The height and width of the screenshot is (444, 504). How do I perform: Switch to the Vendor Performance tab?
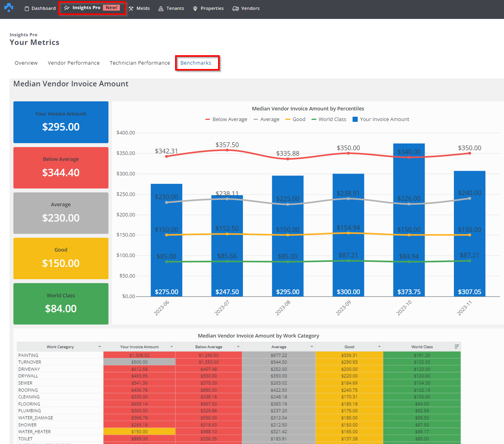click(x=74, y=63)
